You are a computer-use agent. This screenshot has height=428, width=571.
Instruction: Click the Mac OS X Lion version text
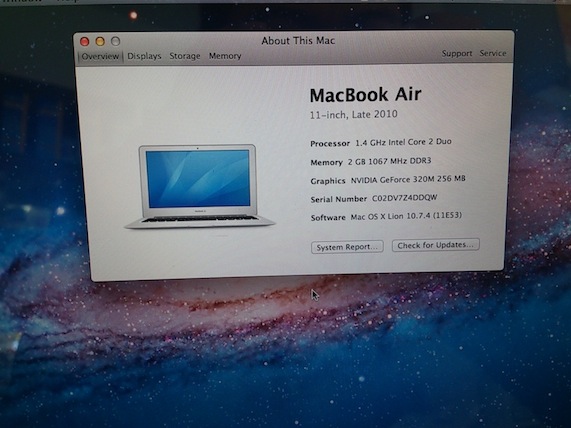point(406,216)
